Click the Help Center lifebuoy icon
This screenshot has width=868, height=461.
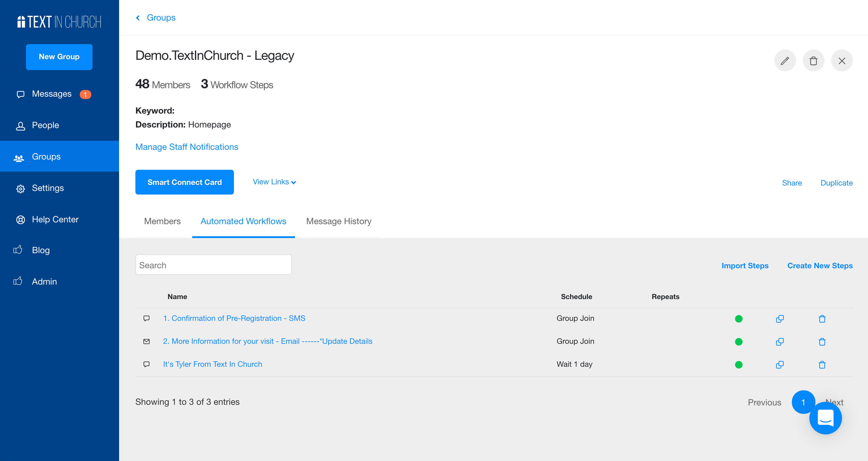coord(21,220)
